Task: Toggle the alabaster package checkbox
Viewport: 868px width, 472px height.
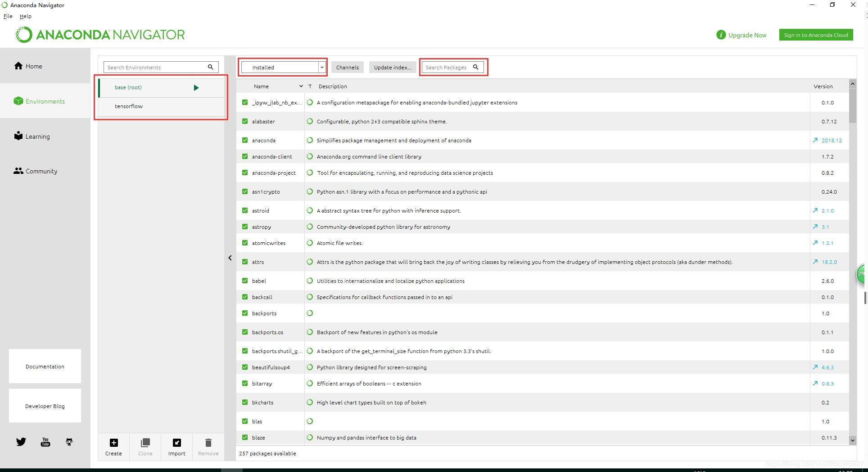Action: tap(245, 122)
